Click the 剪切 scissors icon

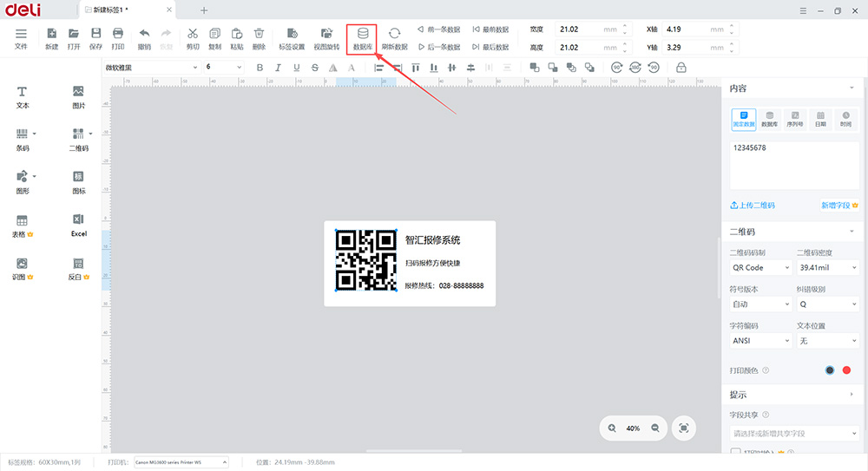(193, 39)
